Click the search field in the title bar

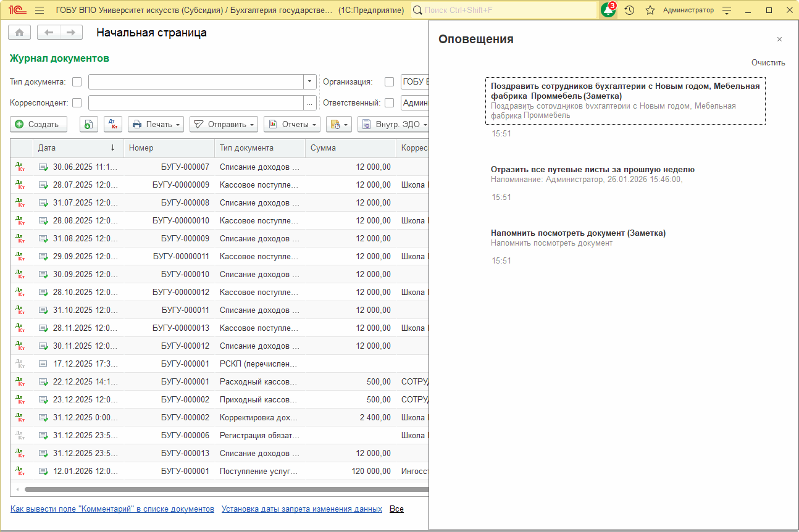click(503, 10)
